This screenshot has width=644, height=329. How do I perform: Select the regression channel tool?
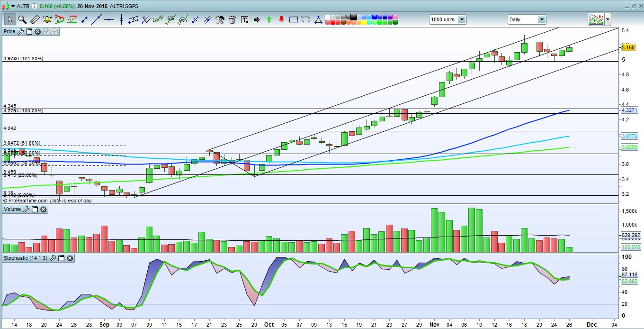click(158, 19)
